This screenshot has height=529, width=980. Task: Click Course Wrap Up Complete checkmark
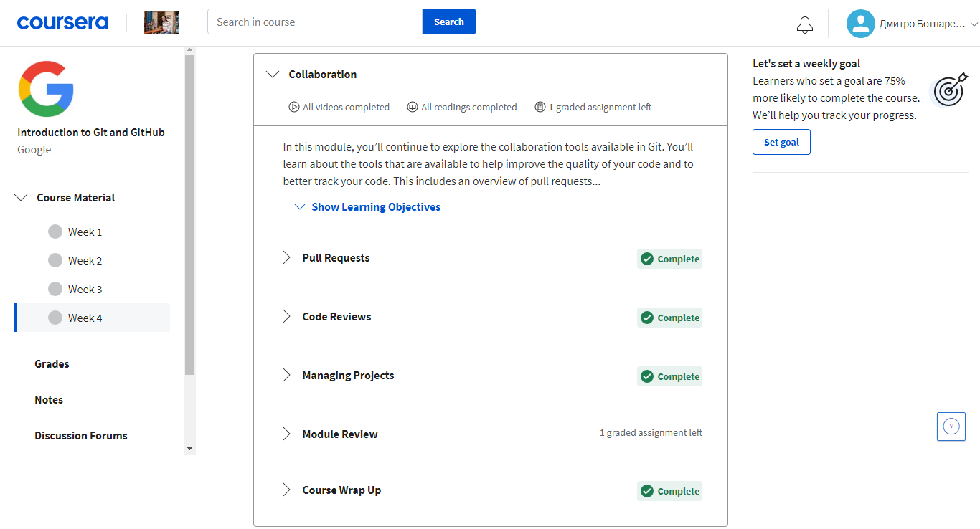647,491
